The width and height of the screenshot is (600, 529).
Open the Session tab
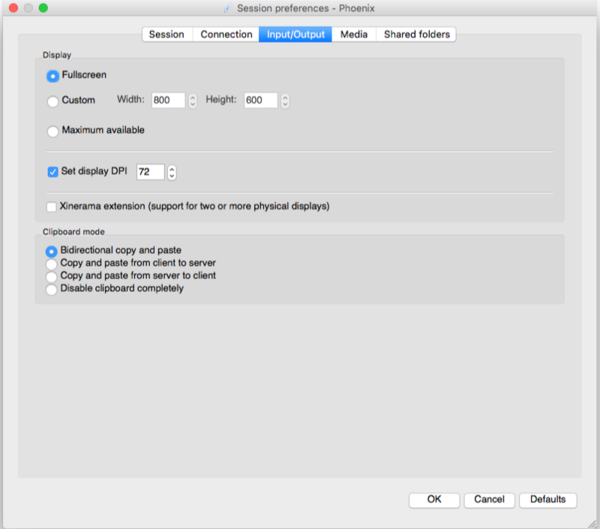pyautogui.click(x=166, y=34)
